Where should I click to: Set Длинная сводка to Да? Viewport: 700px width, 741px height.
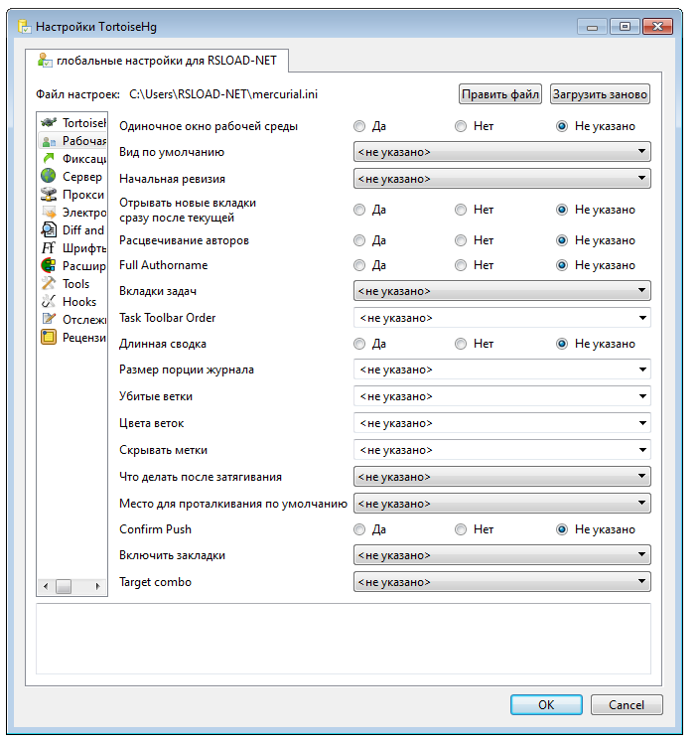[x=359, y=344]
